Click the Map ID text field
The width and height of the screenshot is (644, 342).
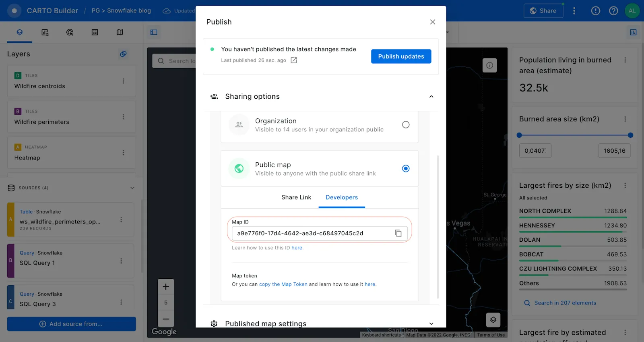(310, 233)
